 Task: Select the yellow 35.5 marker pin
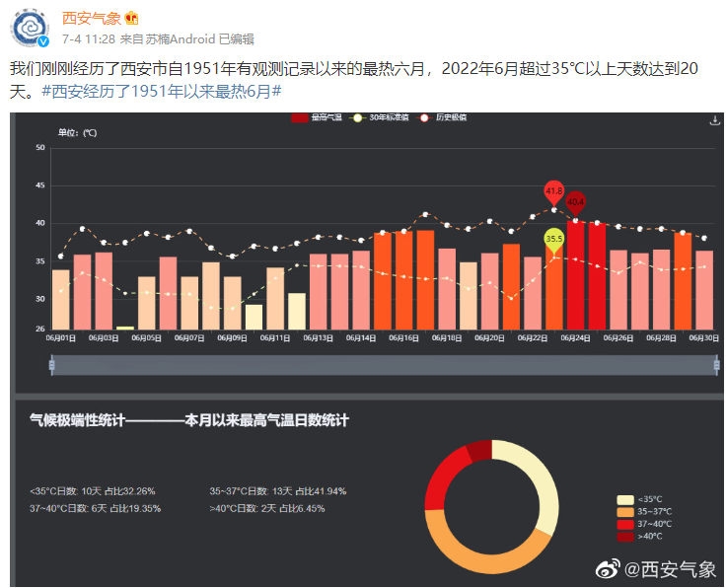(x=553, y=241)
